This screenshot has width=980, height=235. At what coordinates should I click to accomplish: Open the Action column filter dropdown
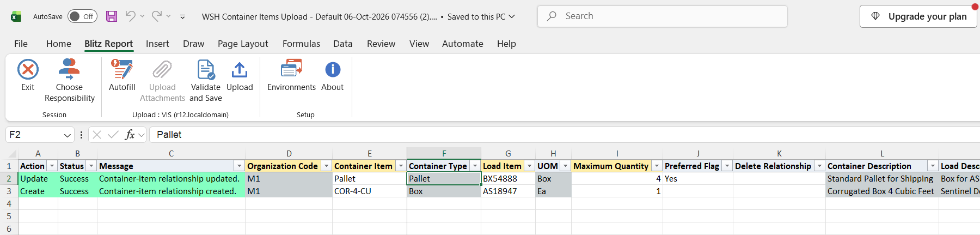52,166
